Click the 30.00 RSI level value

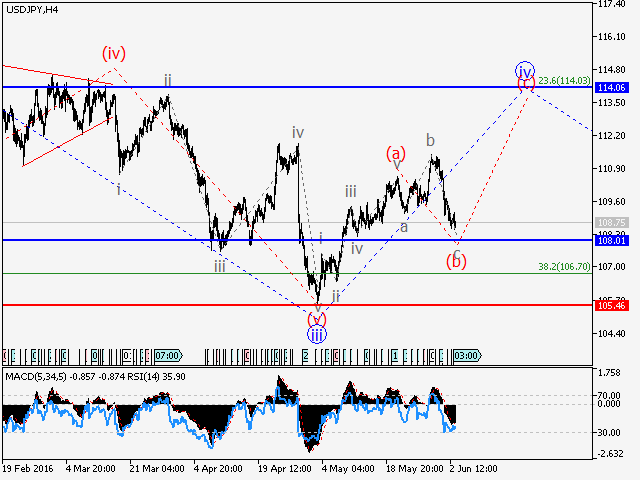[x=609, y=433]
